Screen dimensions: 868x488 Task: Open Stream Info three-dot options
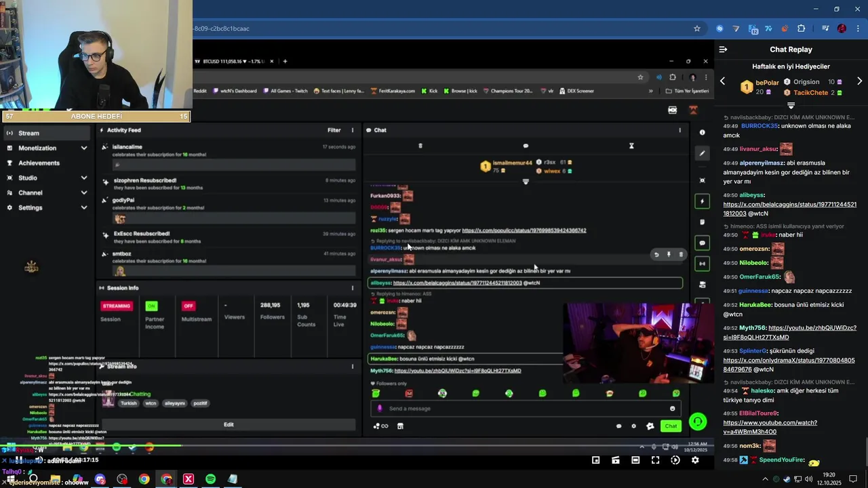tap(352, 367)
